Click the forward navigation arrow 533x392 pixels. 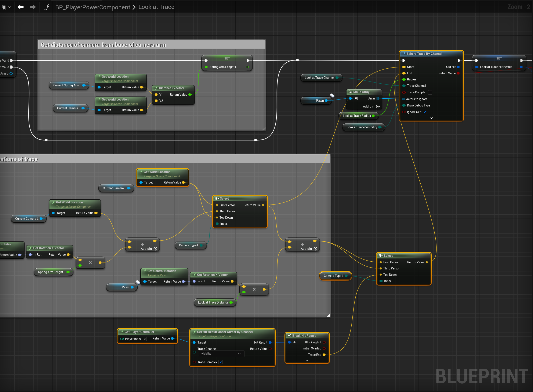point(33,7)
